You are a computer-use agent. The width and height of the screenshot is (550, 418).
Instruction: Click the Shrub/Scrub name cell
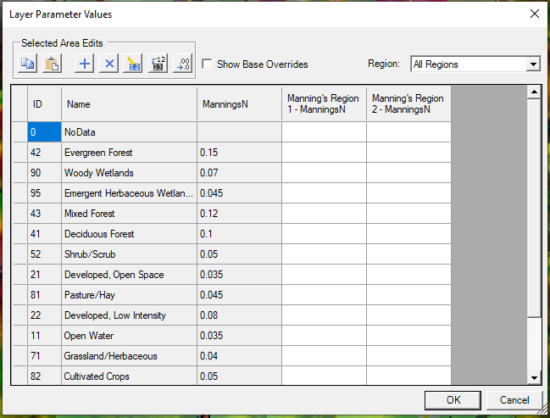129,254
